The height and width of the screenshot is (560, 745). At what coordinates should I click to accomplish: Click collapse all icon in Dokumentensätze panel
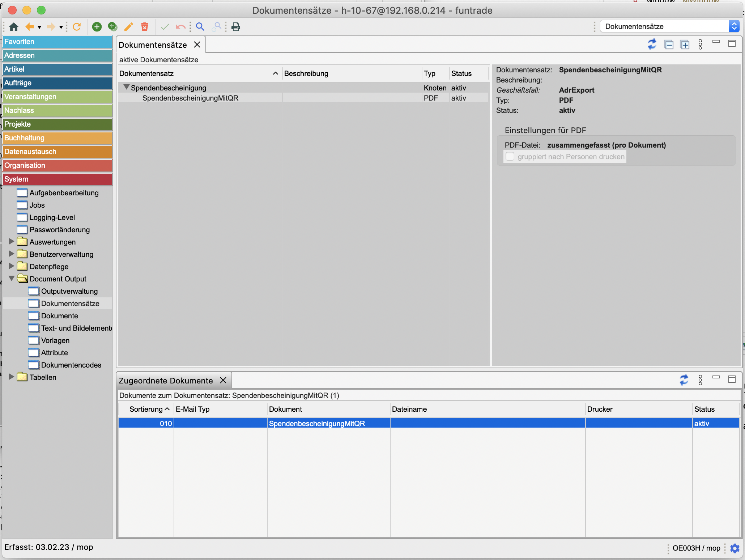click(669, 44)
